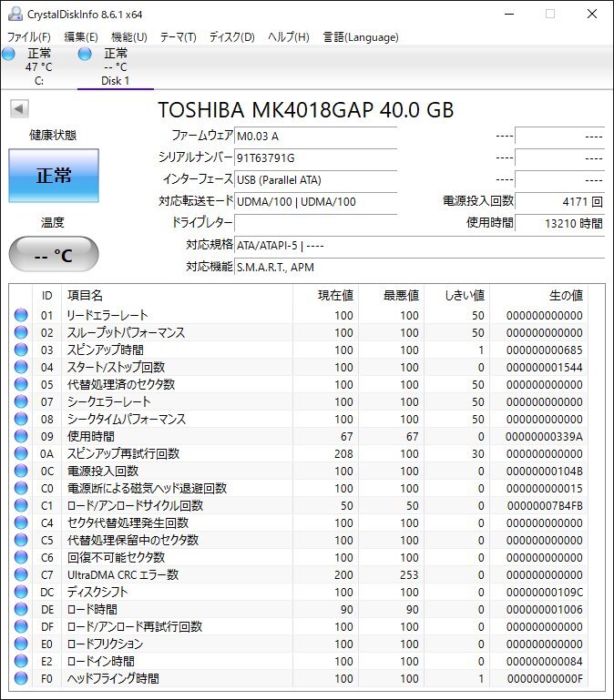Select the Disk 1 drive tab
This screenshot has height=700, width=614.
[116, 67]
